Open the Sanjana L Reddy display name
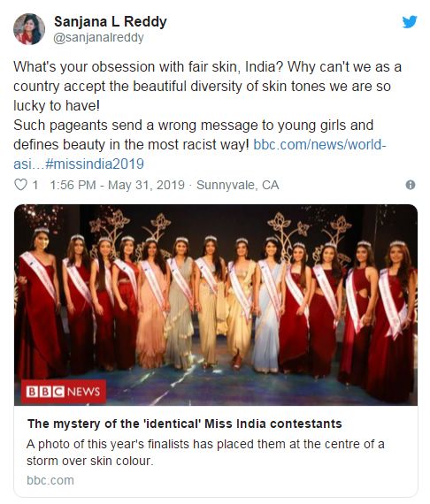The image size is (430, 504). pos(111,22)
